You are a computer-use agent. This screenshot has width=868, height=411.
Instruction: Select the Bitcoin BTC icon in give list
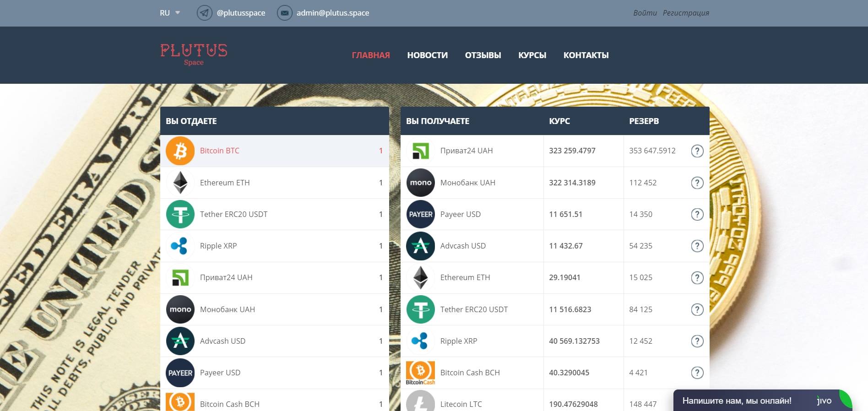click(180, 151)
